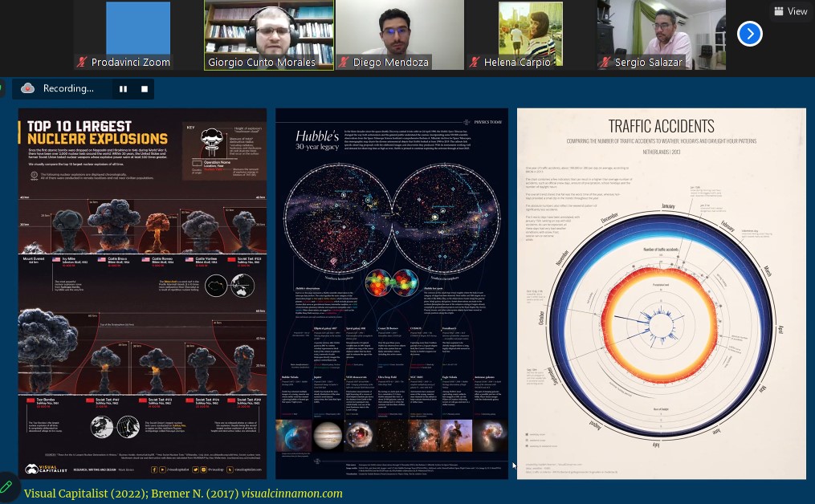Show next participants with the blue arrow
This screenshot has height=504, width=815.
(749, 34)
